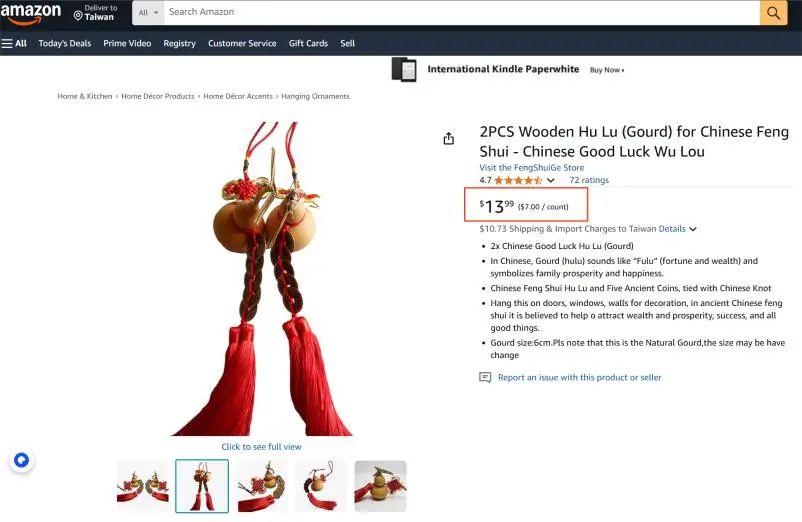Open Customer Service from nav bar
Screen dimensions: 802x522
click(x=242, y=43)
